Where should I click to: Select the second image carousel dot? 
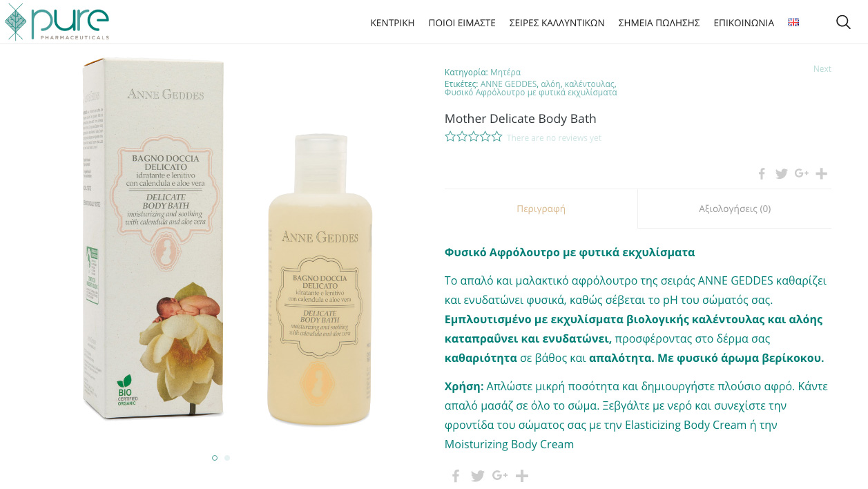(x=227, y=457)
